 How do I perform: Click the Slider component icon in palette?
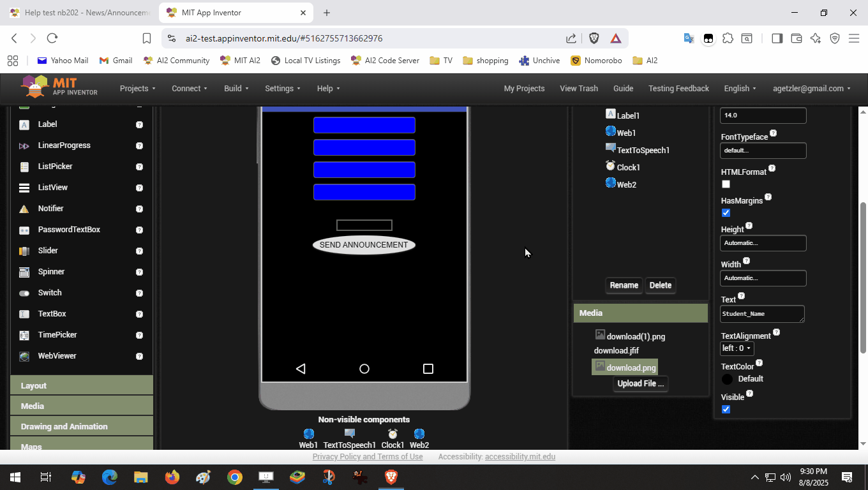pyautogui.click(x=24, y=251)
